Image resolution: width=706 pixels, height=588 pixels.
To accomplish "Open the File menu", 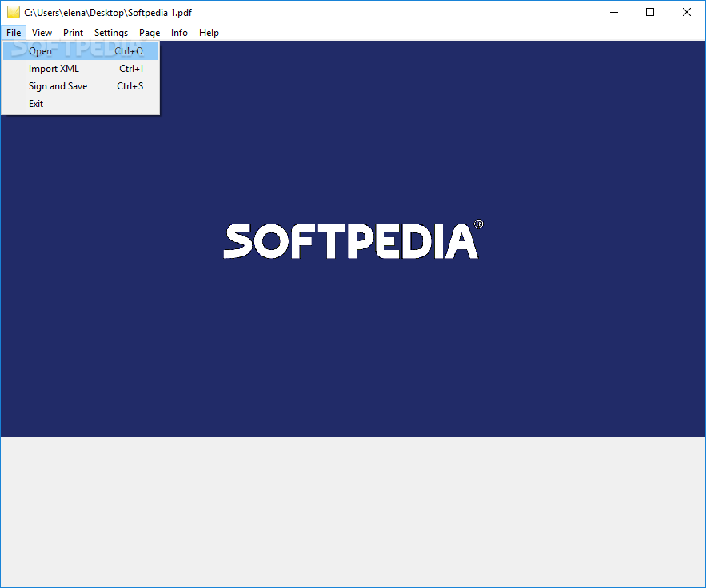I will pos(14,33).
